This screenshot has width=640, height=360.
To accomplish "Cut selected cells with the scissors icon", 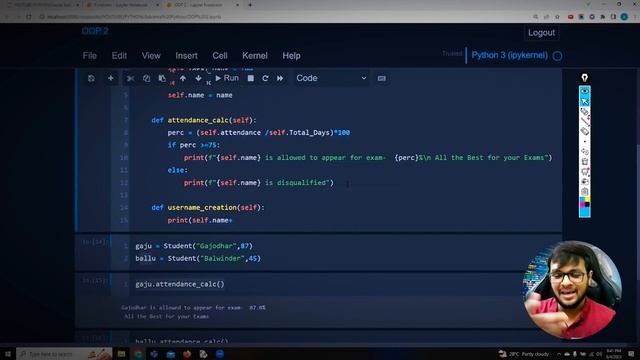I will [131, 78].
